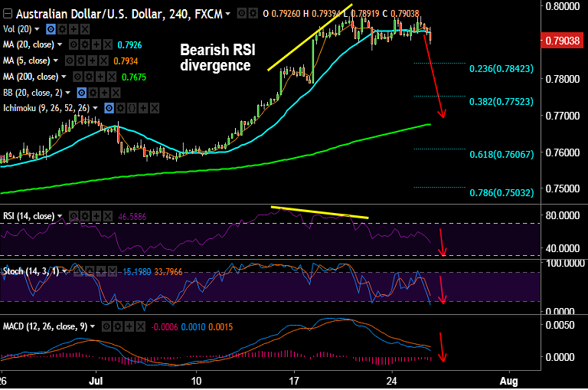The width and height of the screenshot is (588, 390).
Task: Remove the MA (200, close) indicator
Action: 112,77
